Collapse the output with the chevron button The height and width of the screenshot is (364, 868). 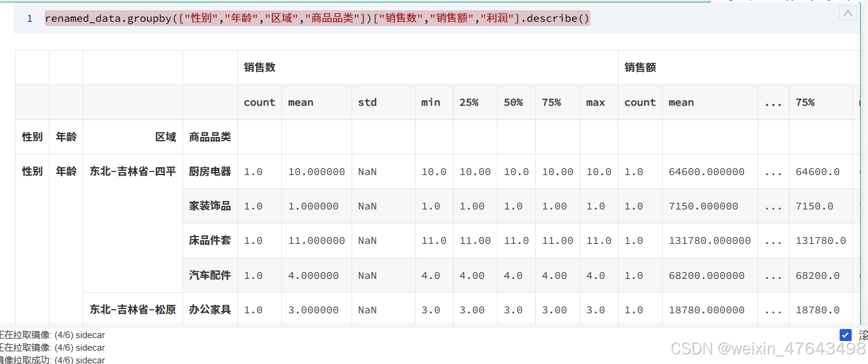(847, 12)
